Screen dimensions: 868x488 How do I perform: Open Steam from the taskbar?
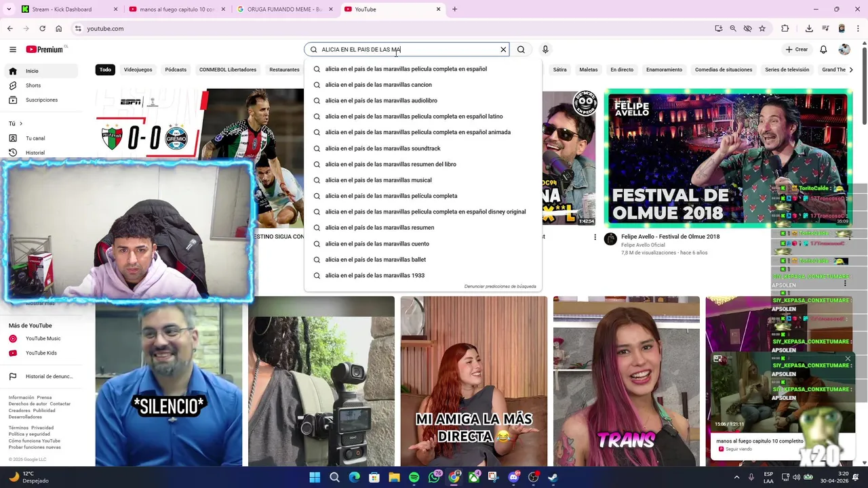point(553,477)
